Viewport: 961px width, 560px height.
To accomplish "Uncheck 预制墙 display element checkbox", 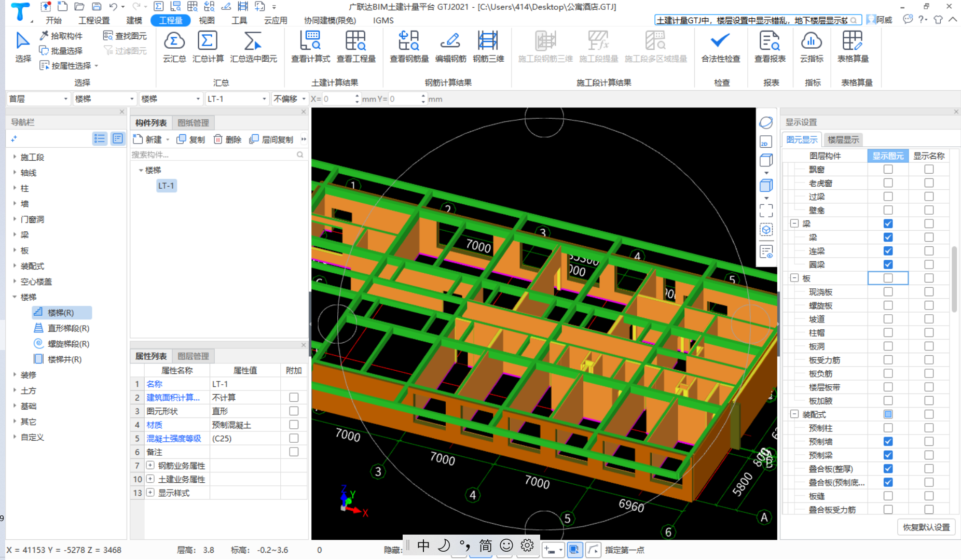I will pyautogui.click(x=888, y=441).
